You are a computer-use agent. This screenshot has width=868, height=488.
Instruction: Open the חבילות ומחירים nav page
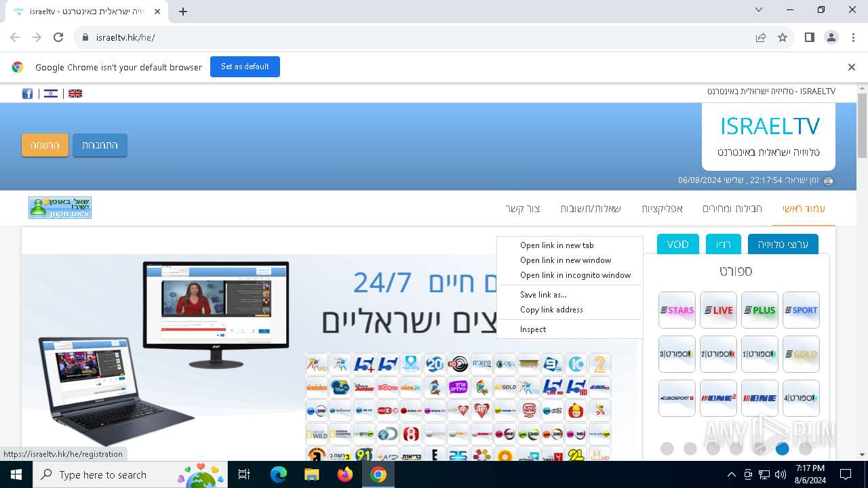click(x=732, y=209)
